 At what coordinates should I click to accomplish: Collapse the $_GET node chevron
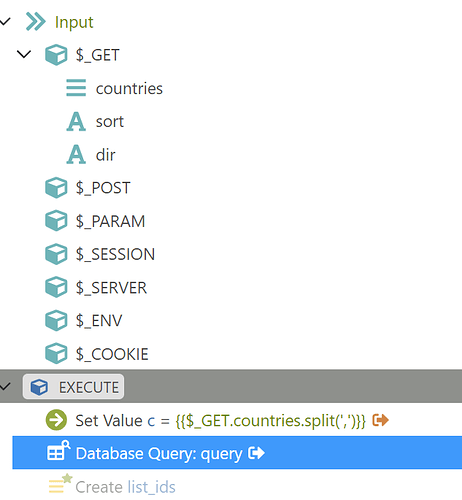point(24,54)
